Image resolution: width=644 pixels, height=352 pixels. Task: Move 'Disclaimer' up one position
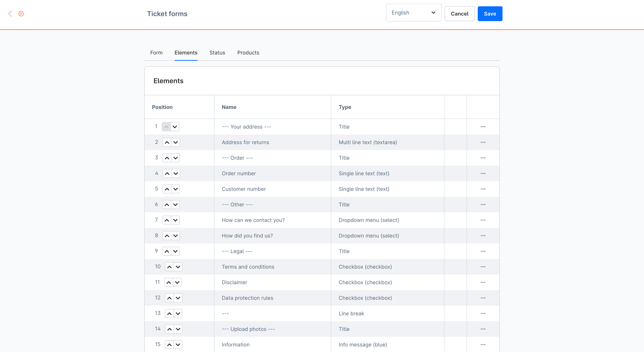click(169, 283)
